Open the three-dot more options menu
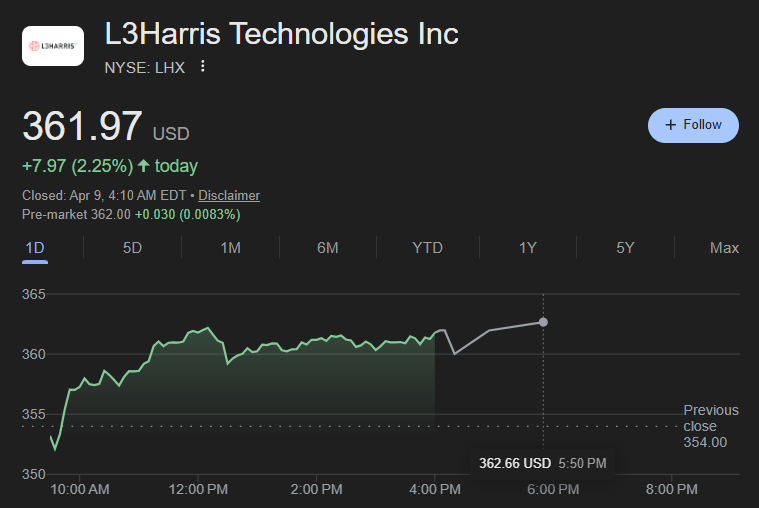This screenshot has height=508, width=759. tap(203, 67)
